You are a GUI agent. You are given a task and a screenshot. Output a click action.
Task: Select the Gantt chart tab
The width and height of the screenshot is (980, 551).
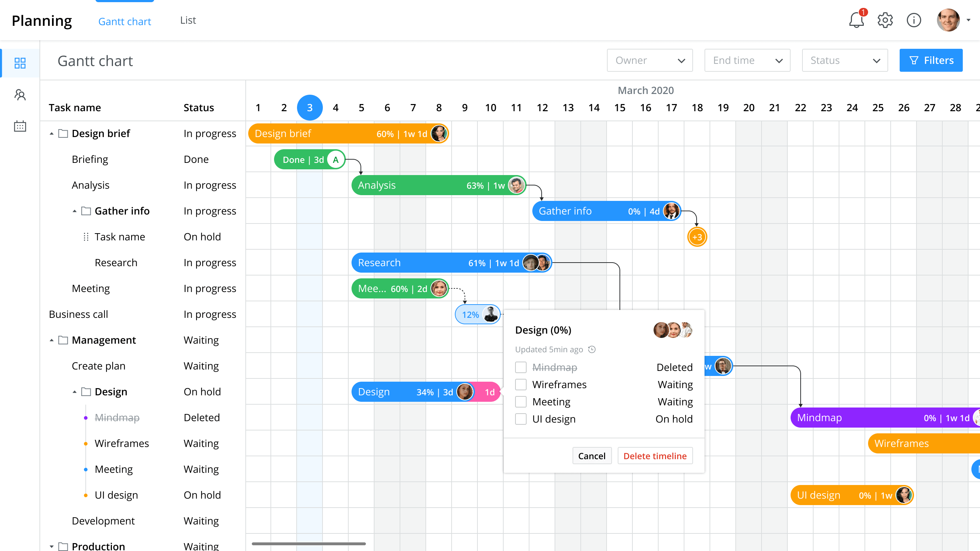click(124, 21)
